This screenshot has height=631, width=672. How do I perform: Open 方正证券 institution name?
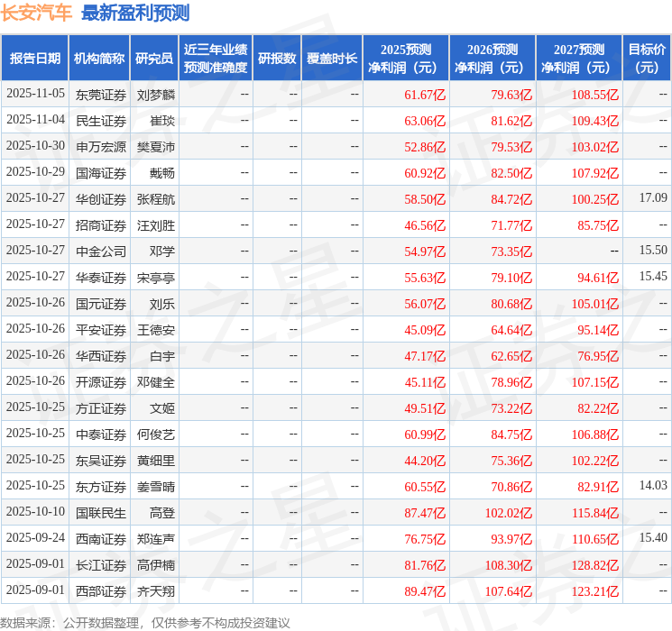tap(101, 408)
